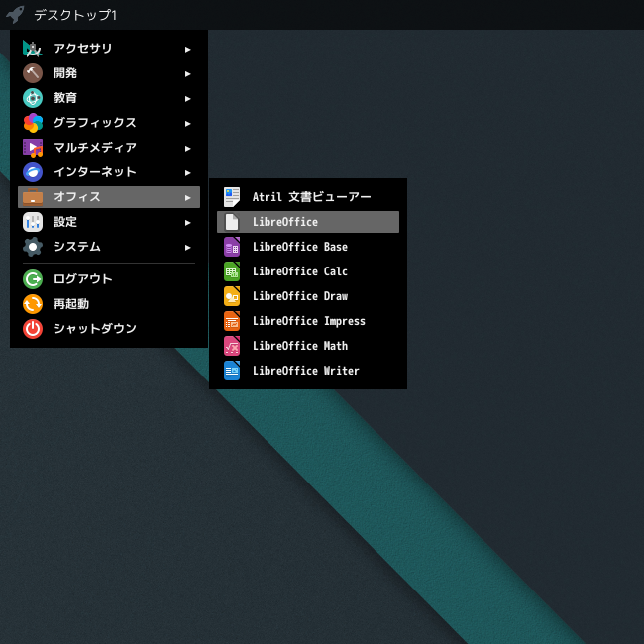Select the マルチメディア menu entry
This screenshot has height=644, width=644.
pos(109,148)
